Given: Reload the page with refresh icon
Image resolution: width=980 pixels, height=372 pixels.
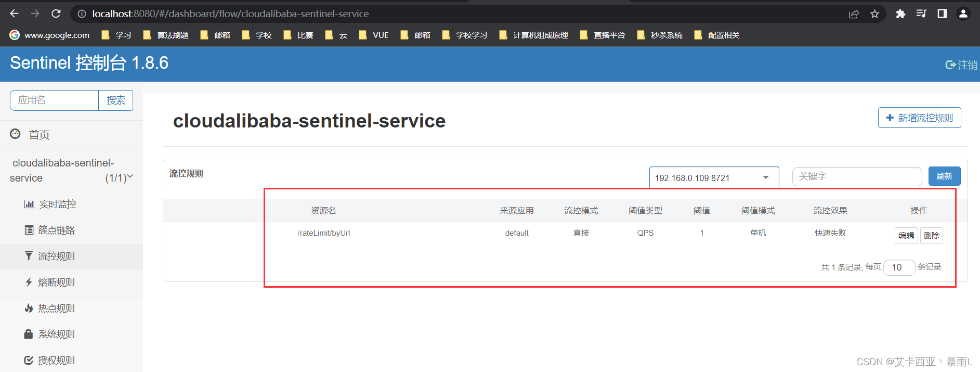Looking at the screenshot, I should click(56, 14).
